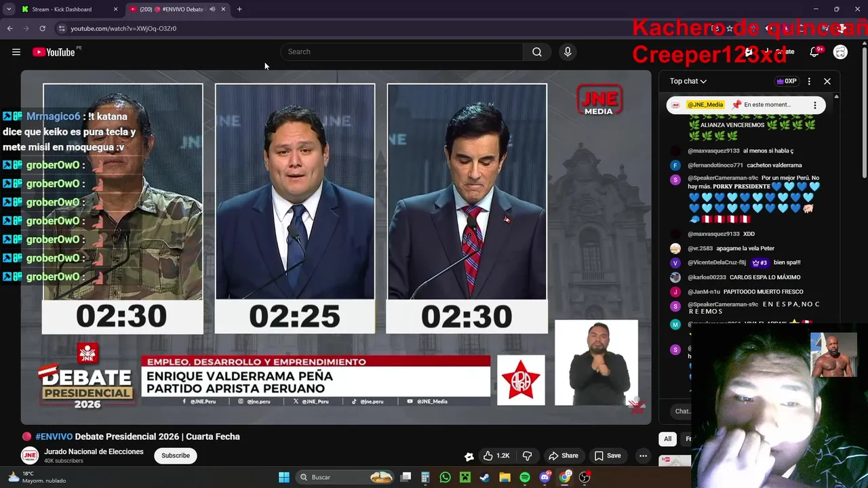Image resolution: width=868 pixels, height=488 pixels.
Task: Open YouTube notifications bell
Action: (816, 52)
